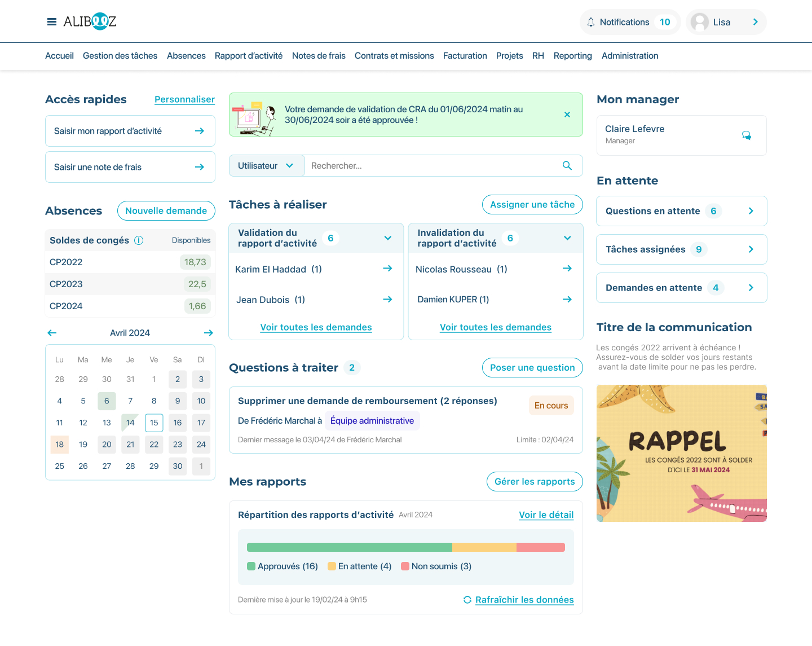
Task: Select April 18 in the calendar
Action: point(59,445)
